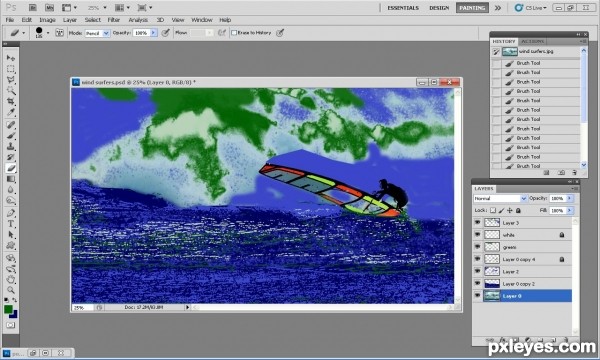
Task: Hide the green layer via eye icon
Action: 477,247
